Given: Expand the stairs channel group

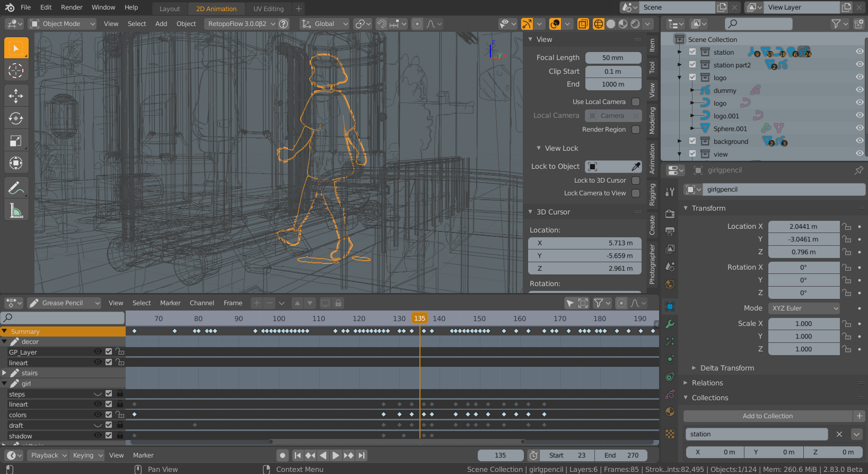Looking at the screenshot, I should pyautogui.click(x=5, y=373).
